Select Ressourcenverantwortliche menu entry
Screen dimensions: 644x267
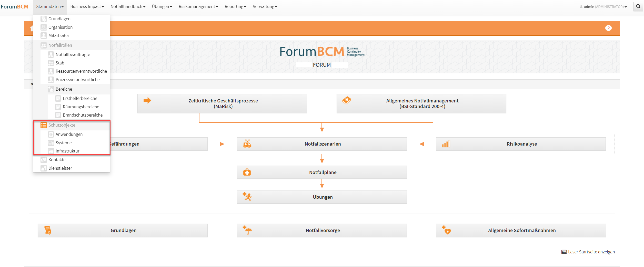pyautogui.click(x=75, y=71)
